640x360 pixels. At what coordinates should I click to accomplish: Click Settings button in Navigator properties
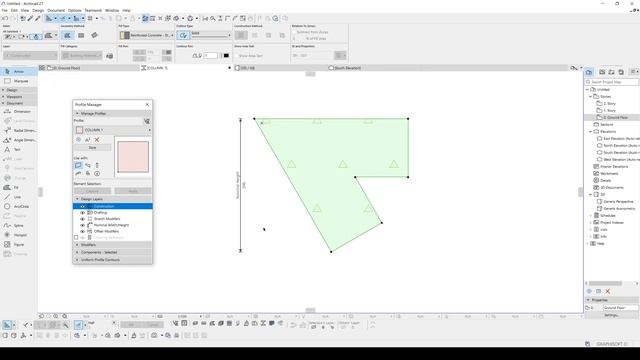(x=611, y=315)
